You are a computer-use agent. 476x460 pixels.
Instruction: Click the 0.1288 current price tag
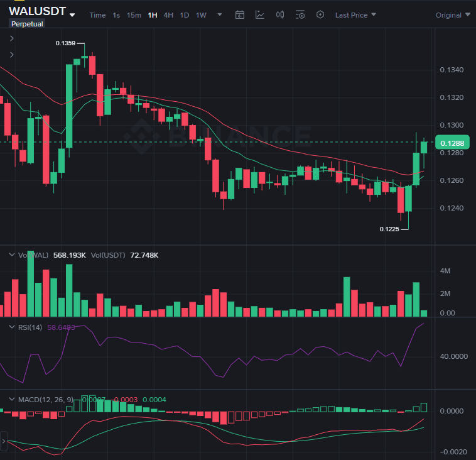pos(452,143)
